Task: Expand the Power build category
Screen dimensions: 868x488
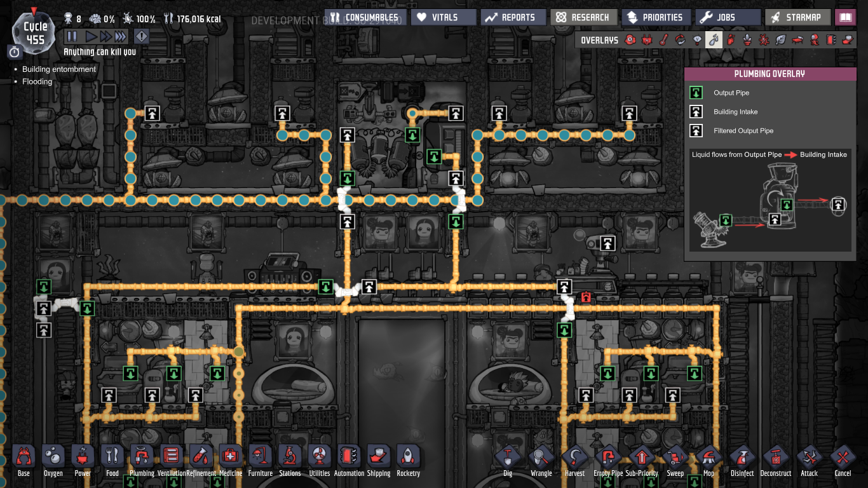Action: (83, 460)
